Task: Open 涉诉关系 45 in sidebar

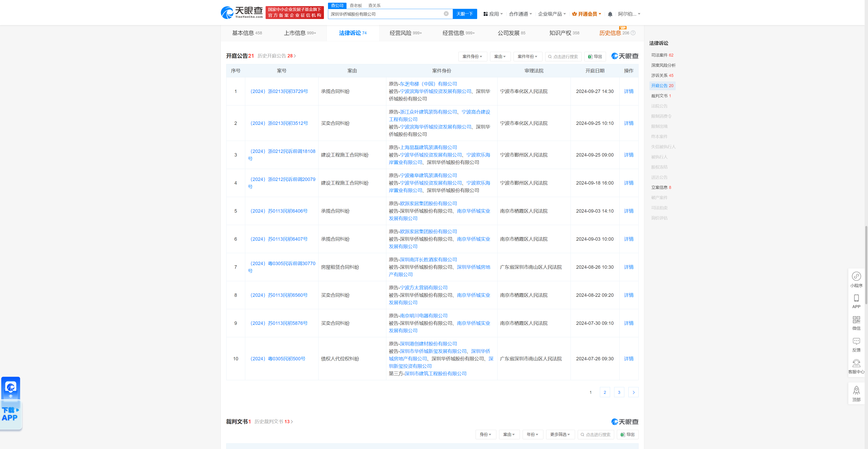Action: tap(662, 76)
